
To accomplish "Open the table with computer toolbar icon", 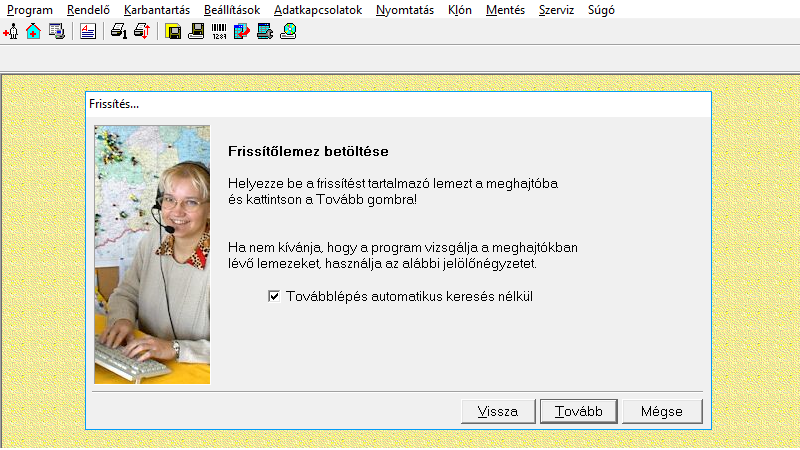I will click(x=57, y=32).
